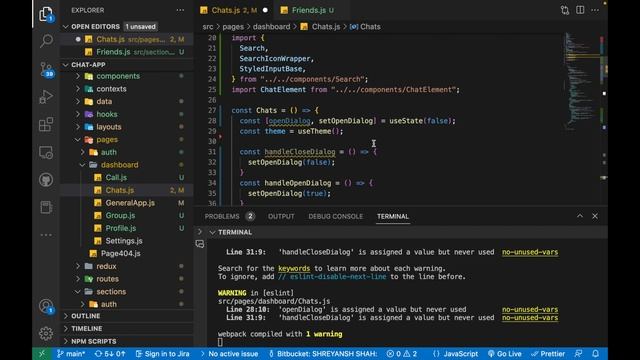The width and height of the screenshot is (640, 360).
Task: Expand the NPM Scripts section
Action: [127, 341]
